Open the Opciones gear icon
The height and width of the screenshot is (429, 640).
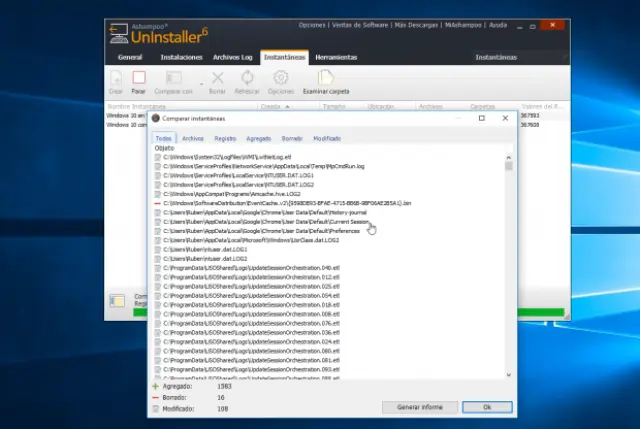281,78
